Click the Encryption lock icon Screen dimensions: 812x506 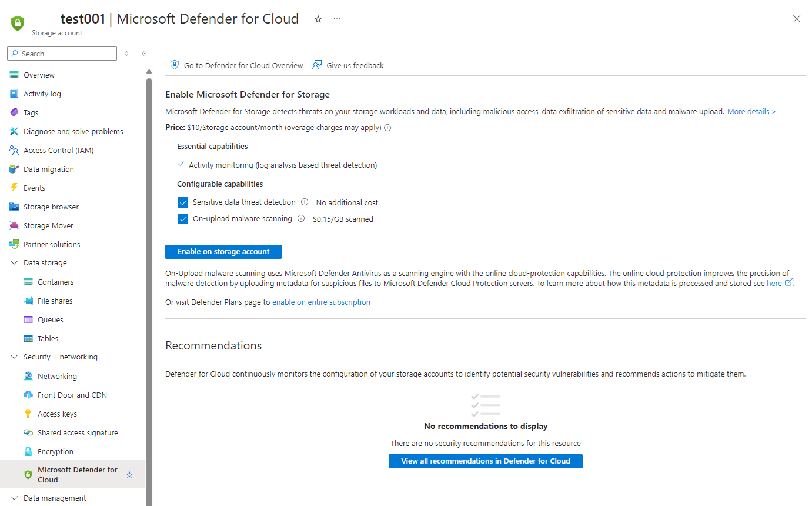pos(28,451)
